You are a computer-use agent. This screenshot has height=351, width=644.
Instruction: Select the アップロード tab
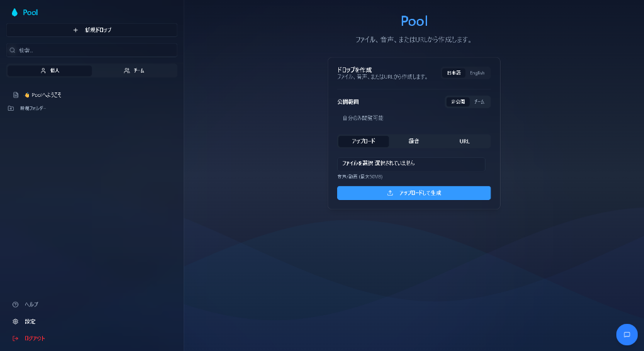(x=364, y=141)
